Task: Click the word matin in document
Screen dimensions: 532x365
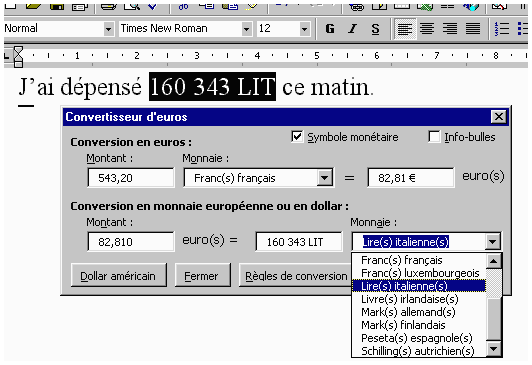Action: tap(340, 88)
